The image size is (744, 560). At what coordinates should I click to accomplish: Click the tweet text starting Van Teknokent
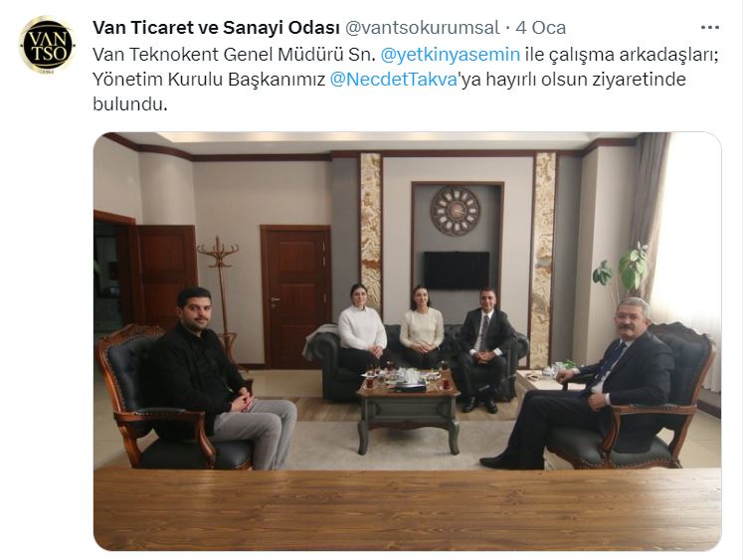point(406,79)
